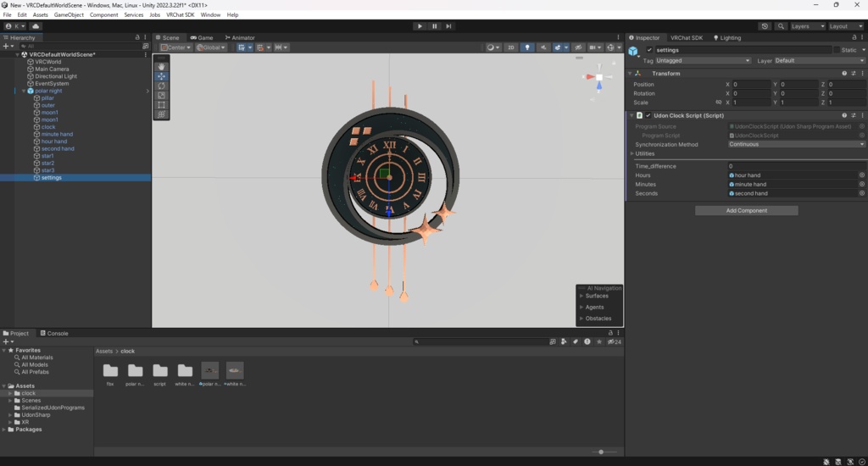Select minute hand in Hierarchy
868x466 pixels.
(x=57, y=134)
